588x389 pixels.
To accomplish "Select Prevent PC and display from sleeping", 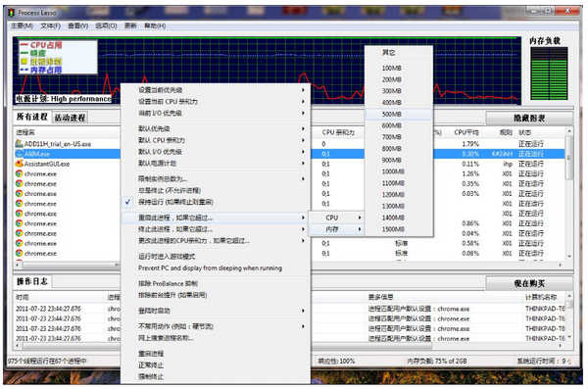I will [210, 268].
